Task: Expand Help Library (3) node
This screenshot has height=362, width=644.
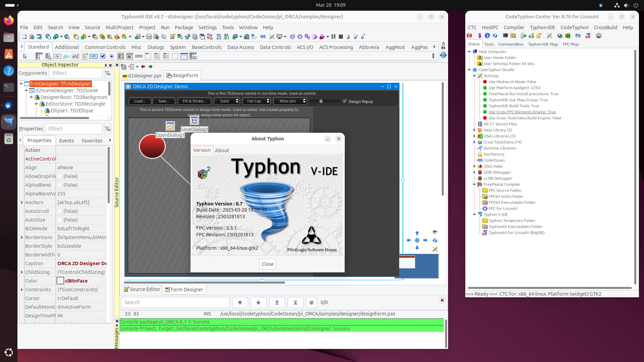Action: (x=474, y=130)
